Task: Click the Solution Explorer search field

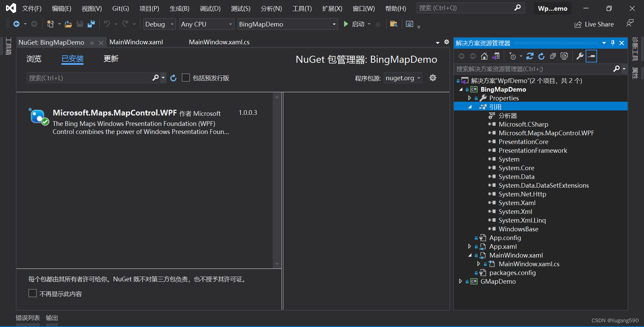Action: click(x=533, y=69)
